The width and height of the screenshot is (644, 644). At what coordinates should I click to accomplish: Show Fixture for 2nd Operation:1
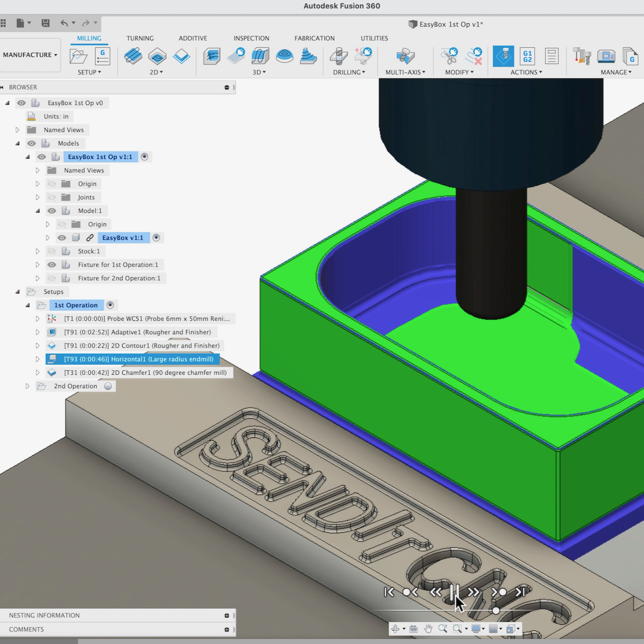click(51, 278)
